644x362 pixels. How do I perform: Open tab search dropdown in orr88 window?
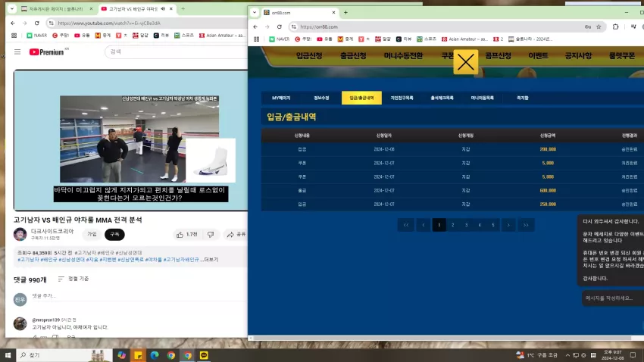(x=255, y=13)
